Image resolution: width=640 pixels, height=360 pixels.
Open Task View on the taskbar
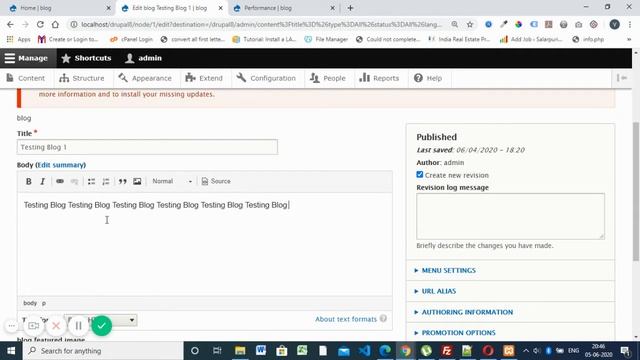click(x=217, y=351)
